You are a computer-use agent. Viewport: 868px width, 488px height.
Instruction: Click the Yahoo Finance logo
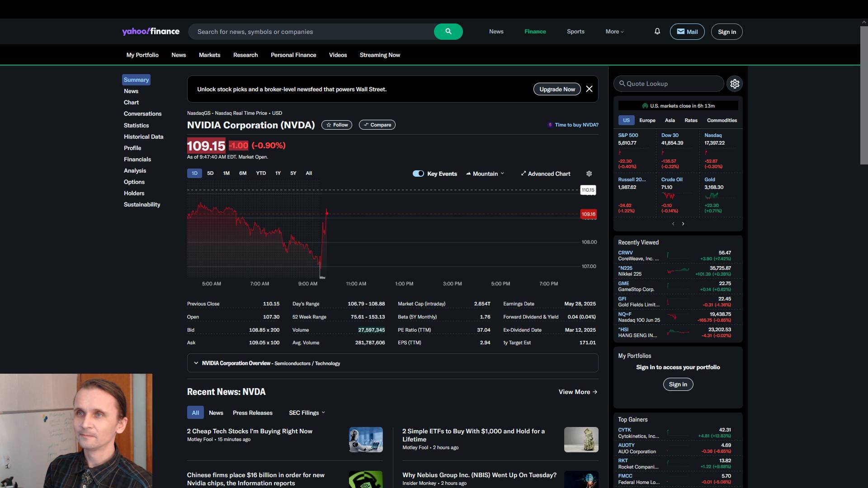tap(151, 32)
